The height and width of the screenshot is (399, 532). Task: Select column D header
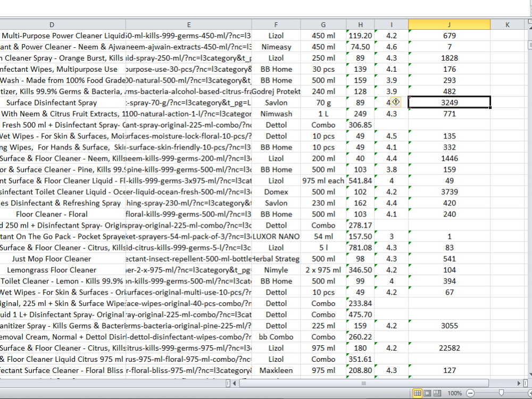(x=52, y=24)
